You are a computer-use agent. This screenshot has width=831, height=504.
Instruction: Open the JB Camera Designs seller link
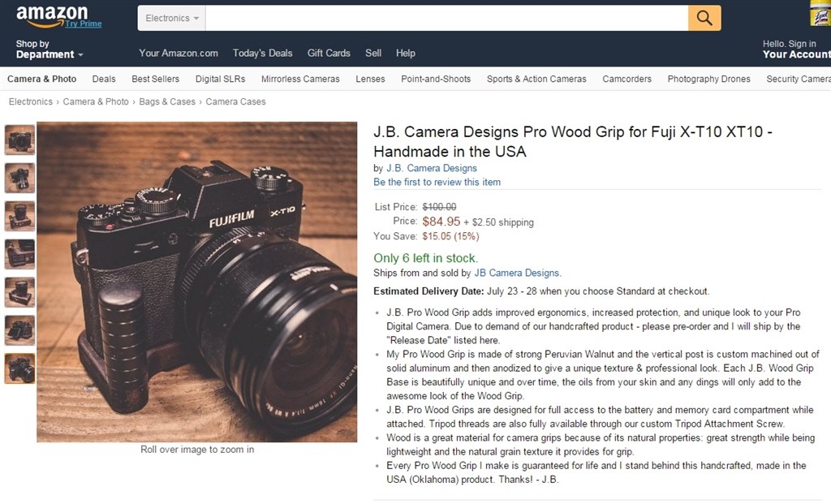click(x=517, y=273)
